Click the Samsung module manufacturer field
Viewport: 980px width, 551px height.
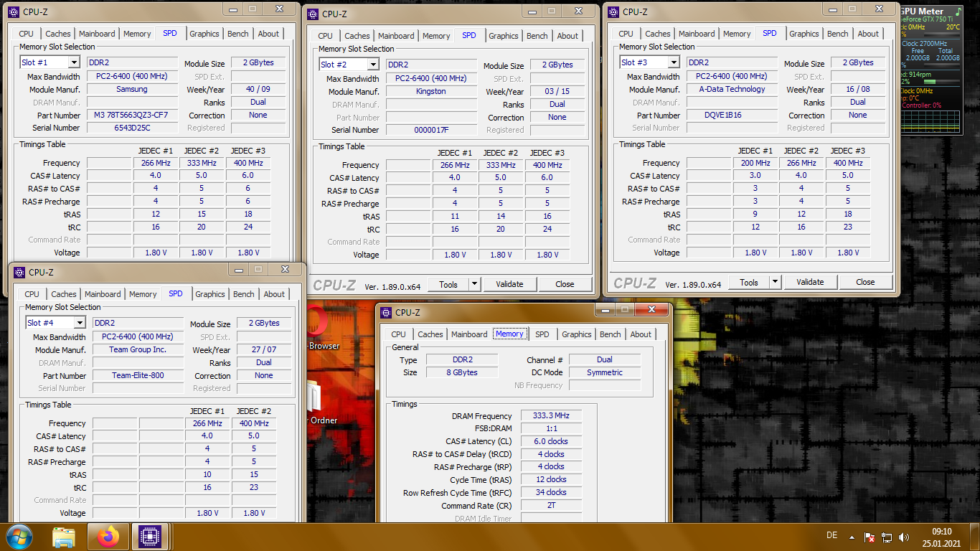132,90
